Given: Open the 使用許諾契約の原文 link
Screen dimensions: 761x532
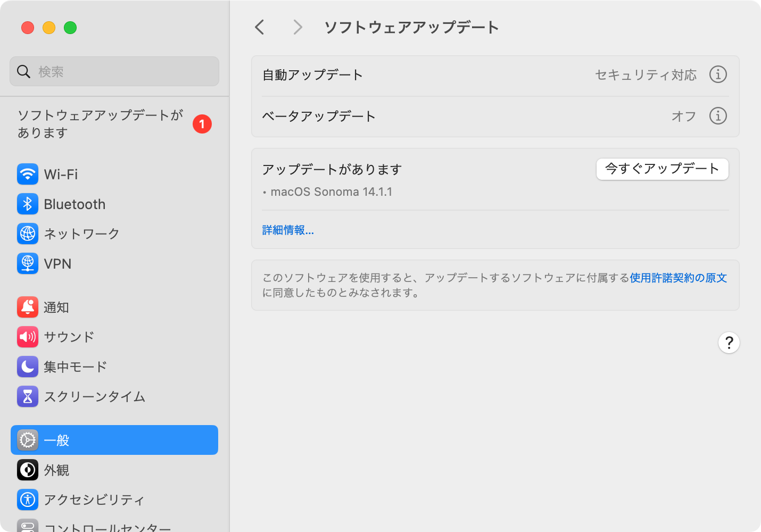Looking at the screenshot, I should coord(679,278).
